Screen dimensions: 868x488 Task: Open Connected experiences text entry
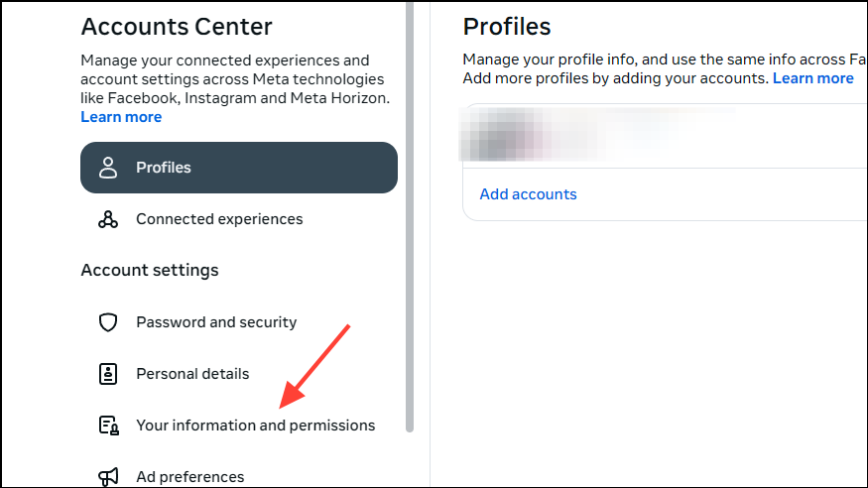pyautogui.click(x=219, y=219)
